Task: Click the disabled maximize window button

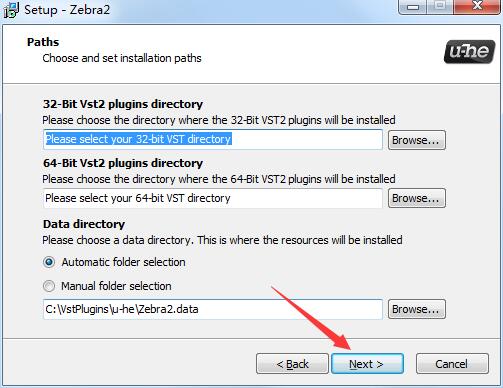Action: pyautogui.click(x=440, y=7)
